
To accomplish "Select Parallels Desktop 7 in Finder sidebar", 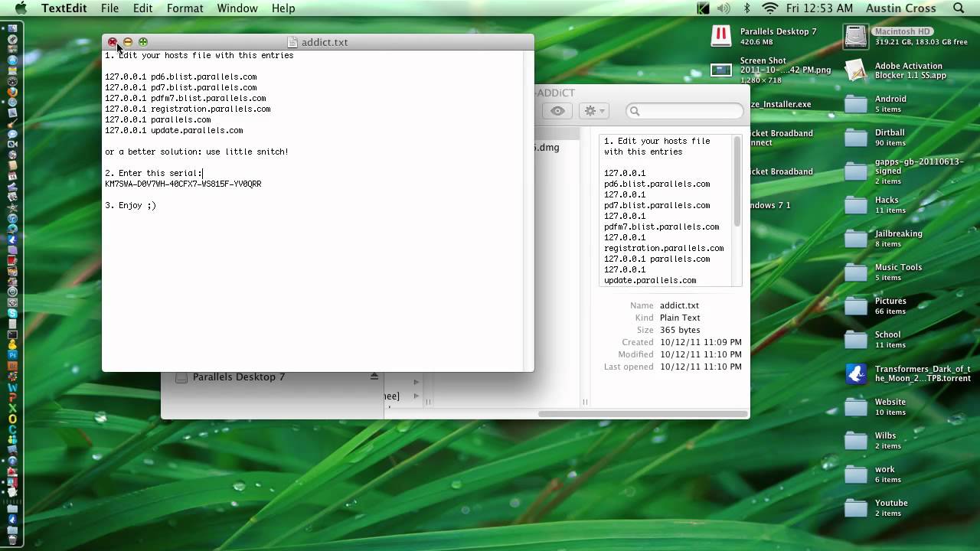I will point(239,377).
